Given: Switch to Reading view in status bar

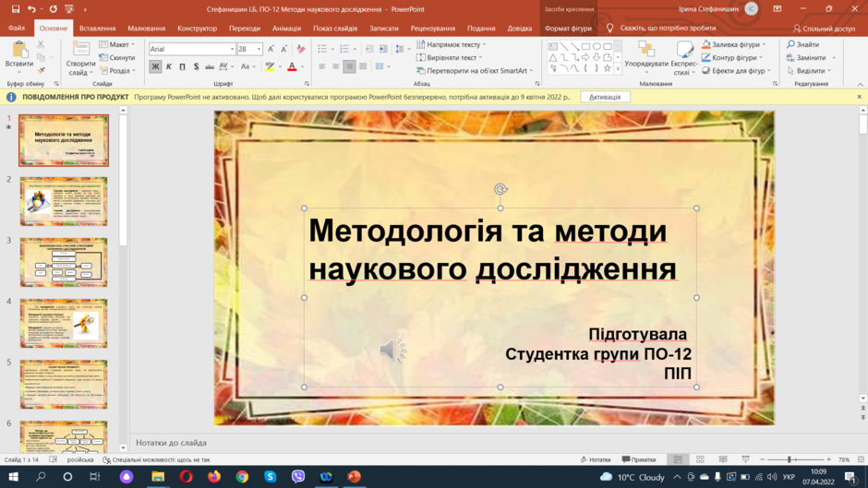Looking at the screenshot, I should click(x=723, y=459).
